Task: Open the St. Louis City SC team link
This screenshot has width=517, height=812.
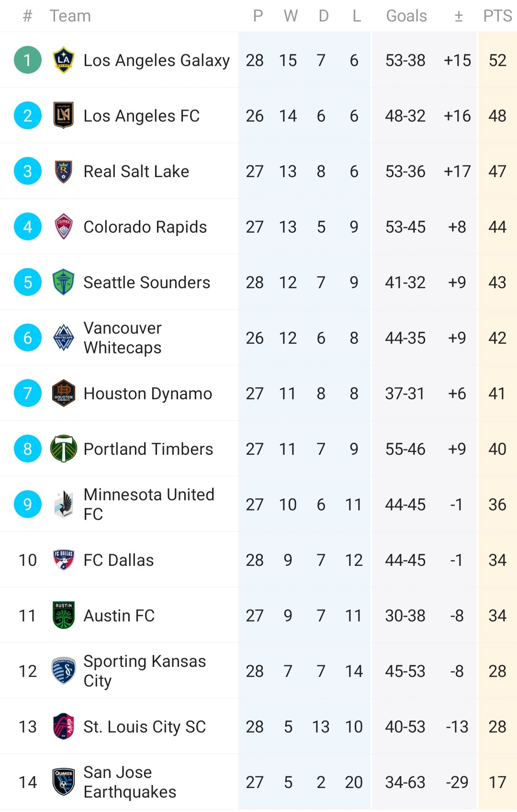Action: tap(145, 727)
